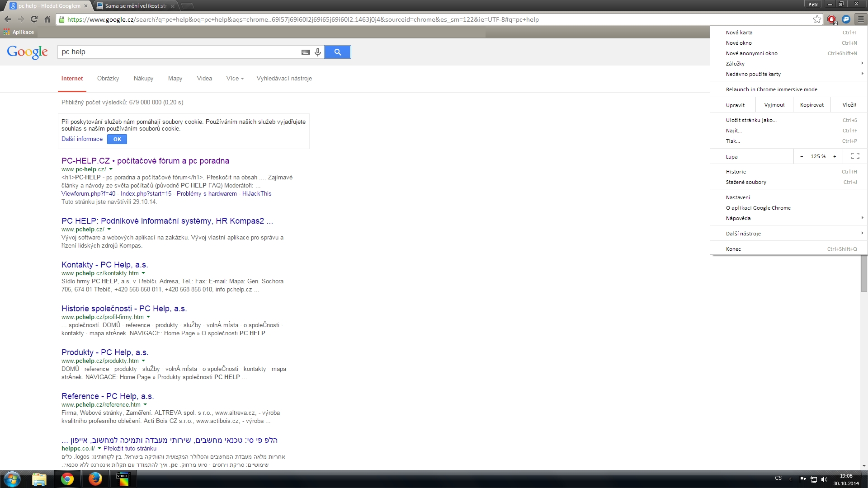Open the Studio app on the taskbar
This screenshot has height=488, width=868.
click(123, 479)
